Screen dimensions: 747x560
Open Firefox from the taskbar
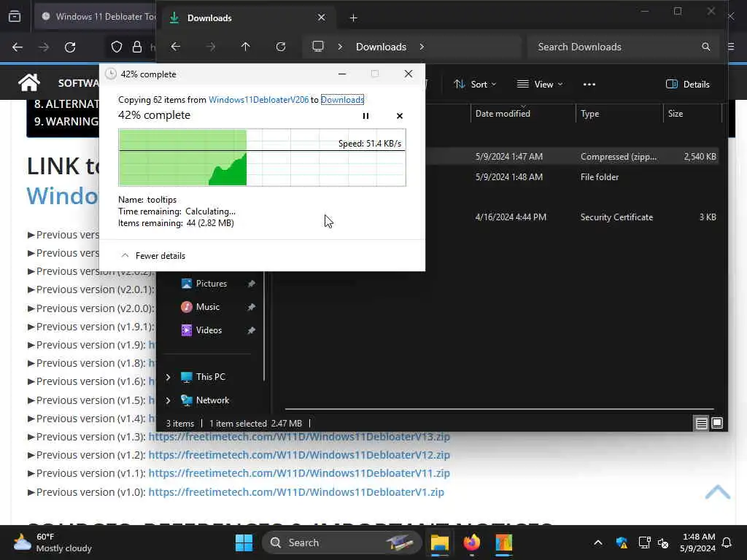pyautogui.click(x=472, y=542)
